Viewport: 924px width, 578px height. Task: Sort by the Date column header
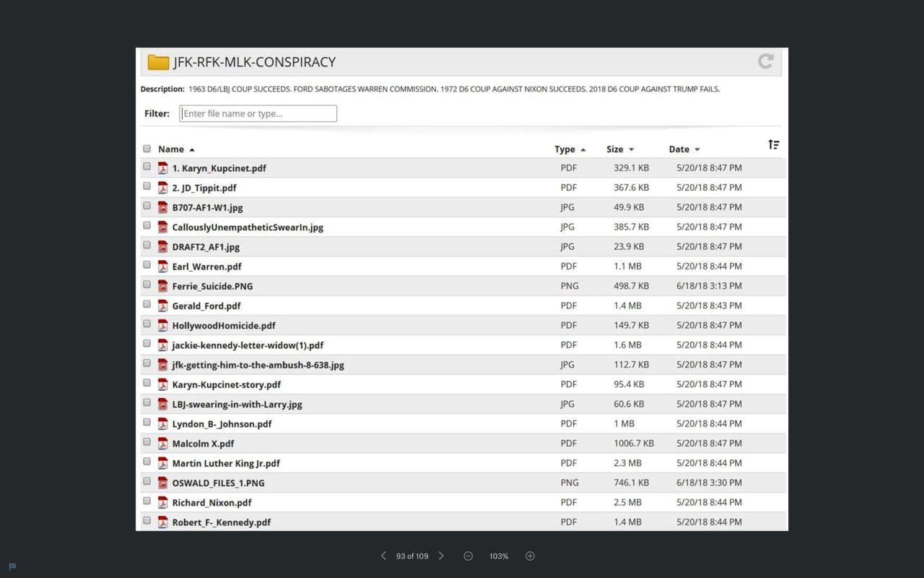[679, 149]
